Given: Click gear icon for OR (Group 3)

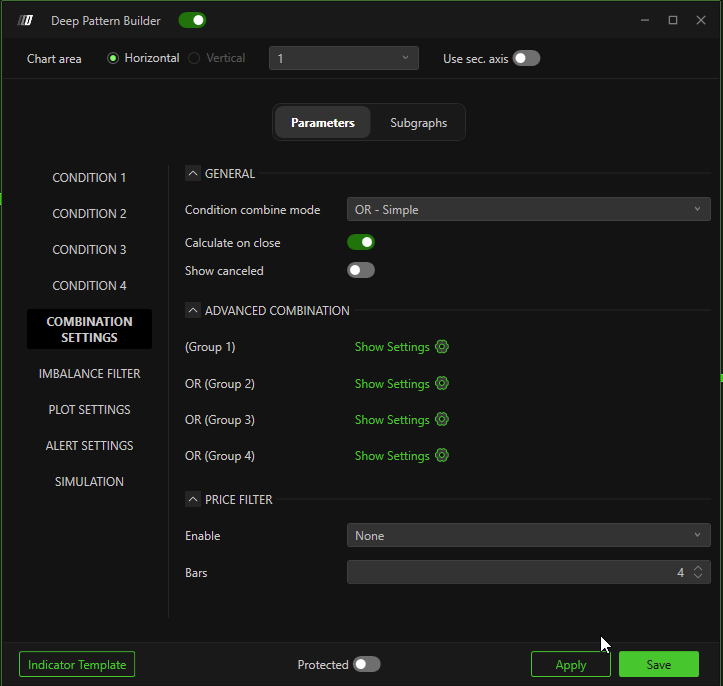Looking at the screenshot, I should coord(442,419).
